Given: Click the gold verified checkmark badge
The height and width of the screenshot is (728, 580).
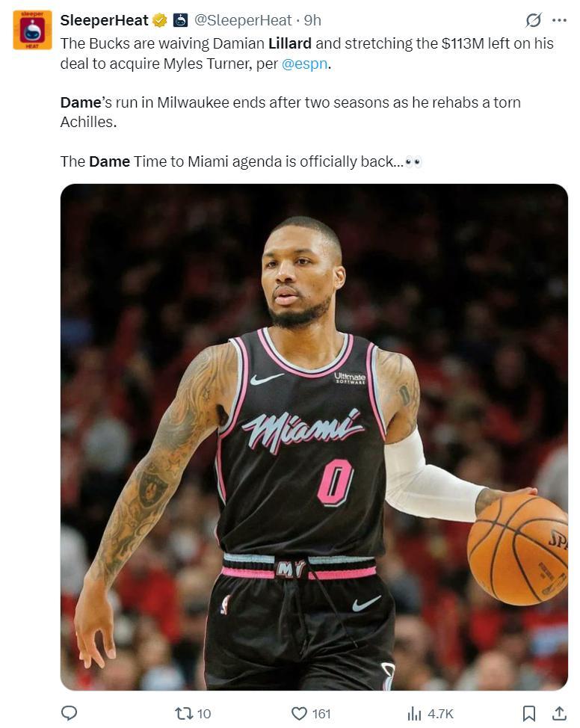Looking at the screenshot, I should click(160, 20).
